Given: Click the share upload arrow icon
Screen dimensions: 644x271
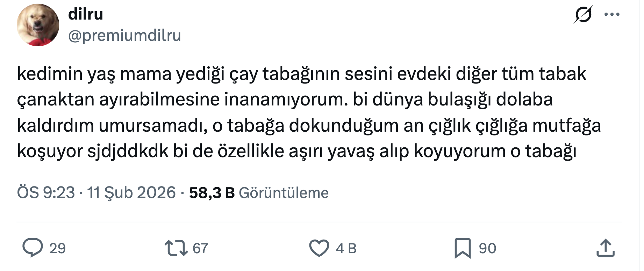Looking at the screenshot, I should 606,248.
